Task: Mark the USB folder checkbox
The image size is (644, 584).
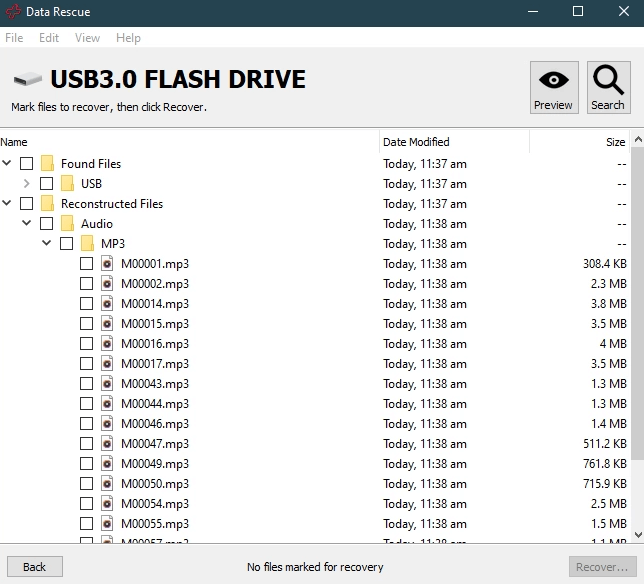Action: pos(46,184)
